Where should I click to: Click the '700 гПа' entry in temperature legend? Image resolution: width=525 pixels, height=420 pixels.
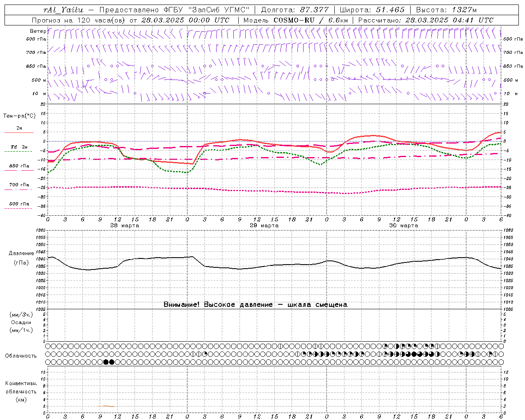(19, 185)
